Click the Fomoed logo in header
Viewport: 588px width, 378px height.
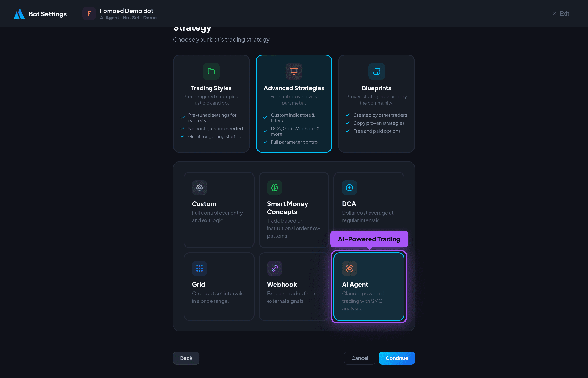point(19,14)
